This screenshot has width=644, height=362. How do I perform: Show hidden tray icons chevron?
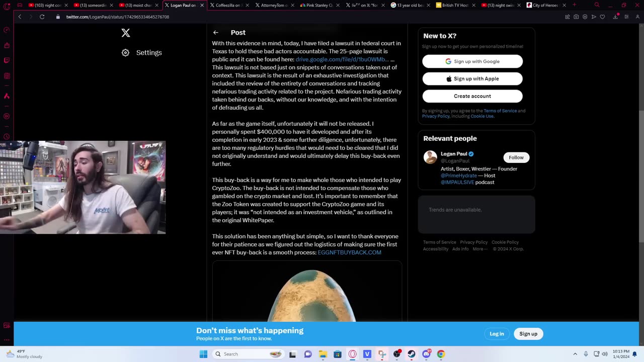575,354
